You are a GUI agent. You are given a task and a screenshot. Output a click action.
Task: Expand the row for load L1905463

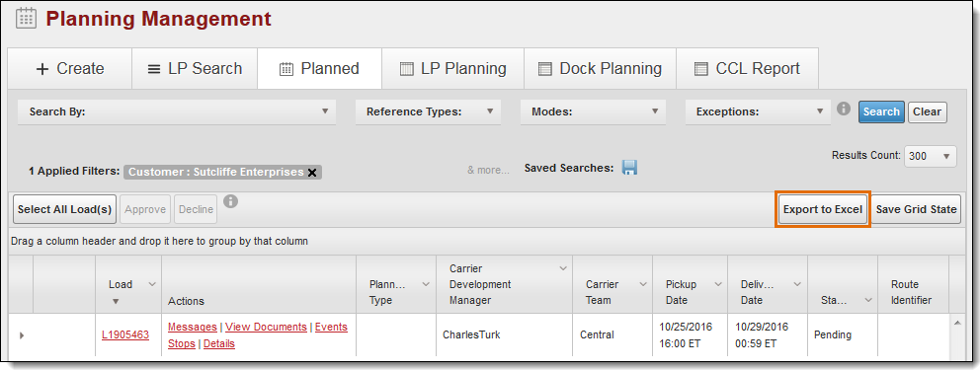point(22,335)
